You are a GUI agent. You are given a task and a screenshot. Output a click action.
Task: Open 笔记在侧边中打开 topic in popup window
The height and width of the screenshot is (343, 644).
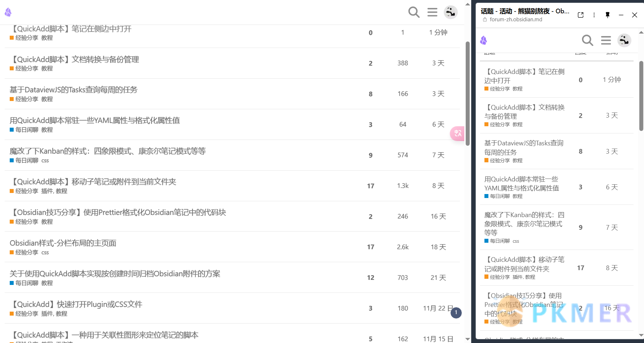pos(524,76)
